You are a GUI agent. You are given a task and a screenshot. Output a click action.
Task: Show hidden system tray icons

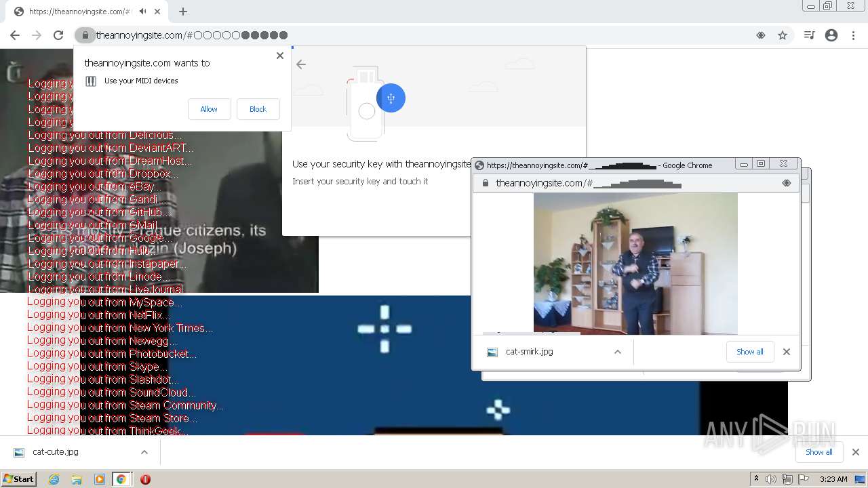756,479
